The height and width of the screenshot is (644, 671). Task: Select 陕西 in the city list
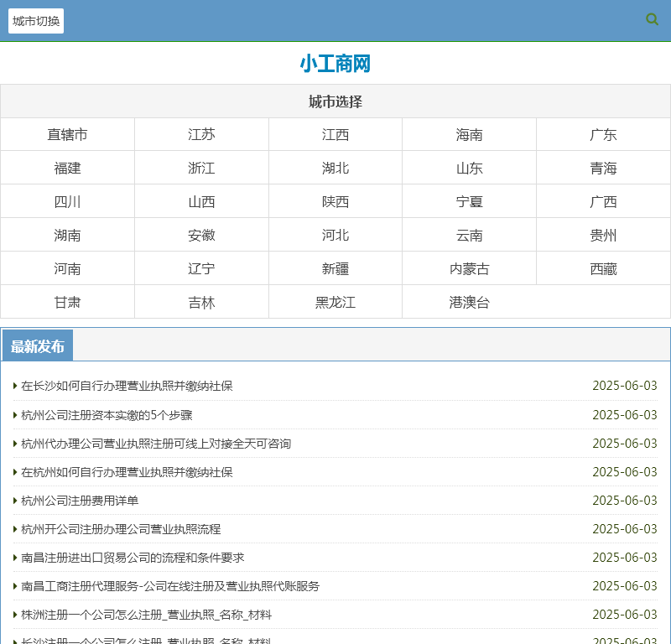point(335,201)
